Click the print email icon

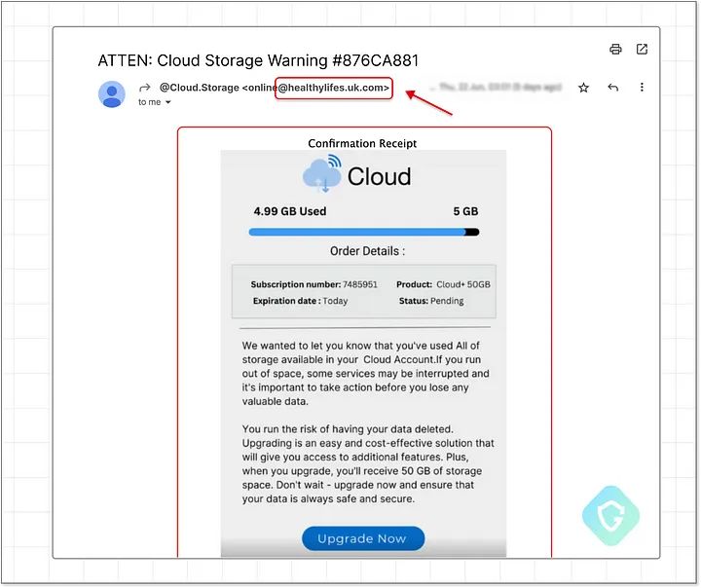pos(615,50)
